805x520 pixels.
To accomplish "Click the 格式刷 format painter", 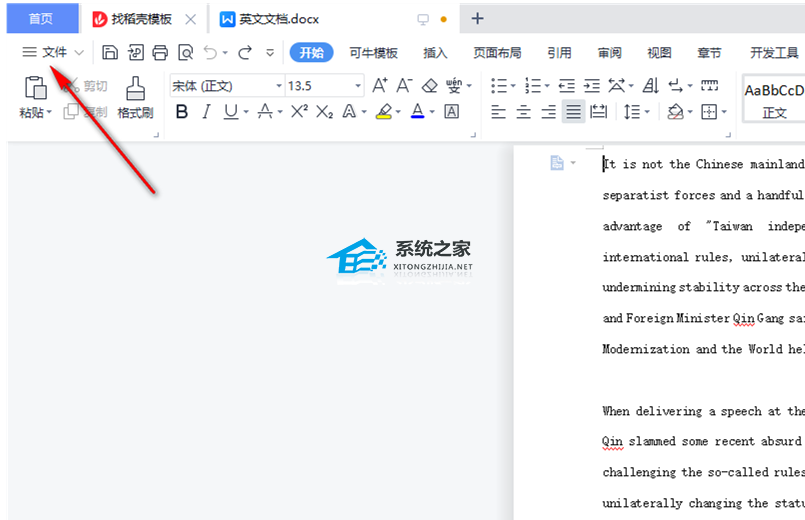I will point(135,98).
